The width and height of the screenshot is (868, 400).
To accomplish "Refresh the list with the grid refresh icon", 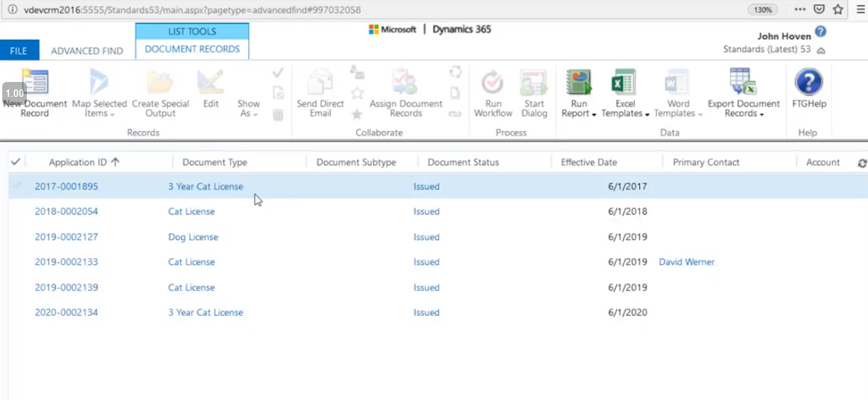I will click(x=862, y=163).
